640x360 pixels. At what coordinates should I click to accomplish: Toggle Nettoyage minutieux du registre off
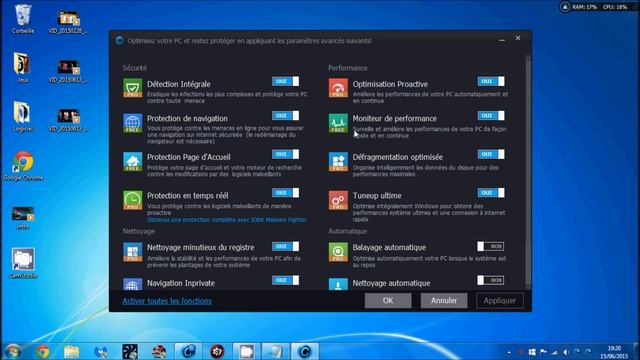[285, 246]
